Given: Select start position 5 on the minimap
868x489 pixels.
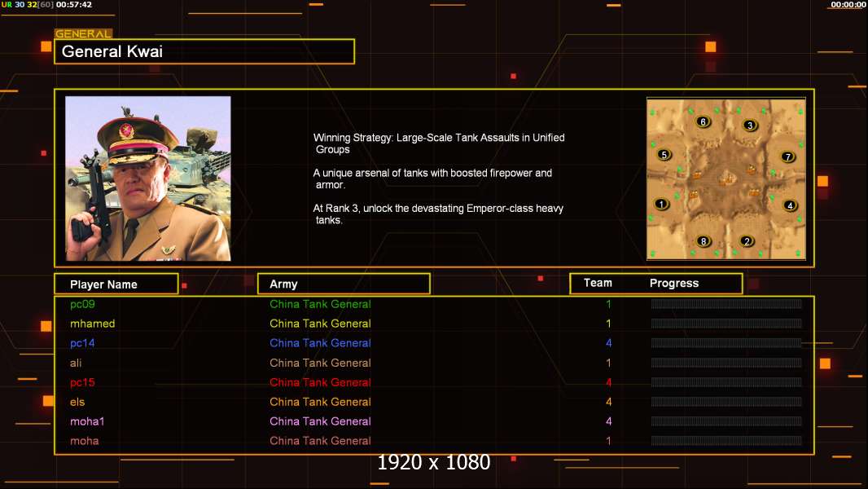Looking at the screenshot, I should [664, 155].
